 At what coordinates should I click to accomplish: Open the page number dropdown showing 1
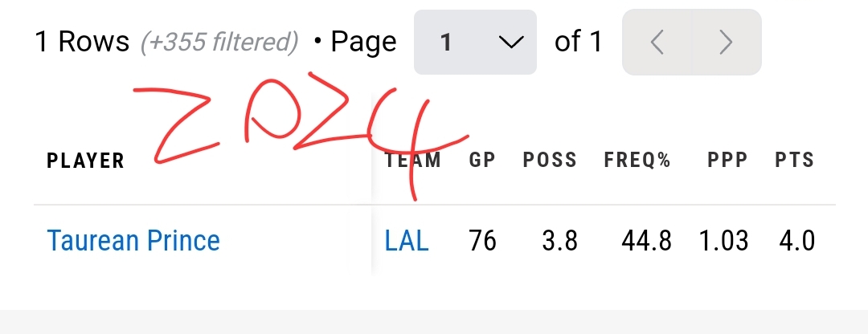(475, 42)
